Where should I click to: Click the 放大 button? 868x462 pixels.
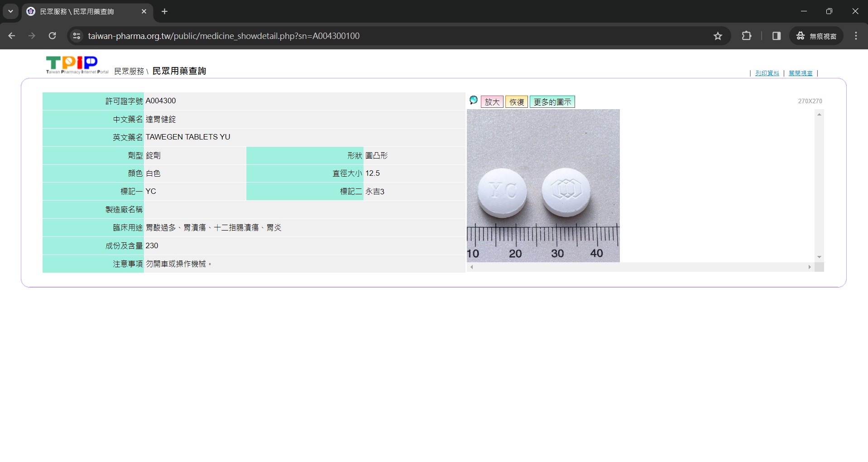tap(492, 102)
